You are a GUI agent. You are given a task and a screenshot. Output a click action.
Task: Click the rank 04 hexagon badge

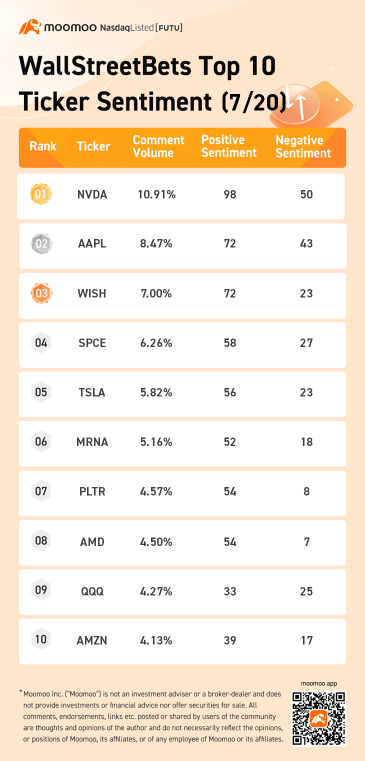tap(41, 343)
